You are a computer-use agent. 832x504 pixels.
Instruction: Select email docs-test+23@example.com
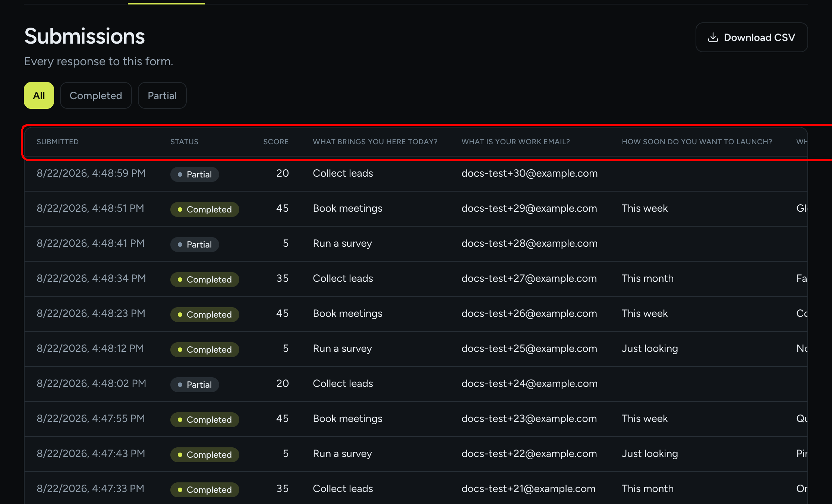click(529, 419)
